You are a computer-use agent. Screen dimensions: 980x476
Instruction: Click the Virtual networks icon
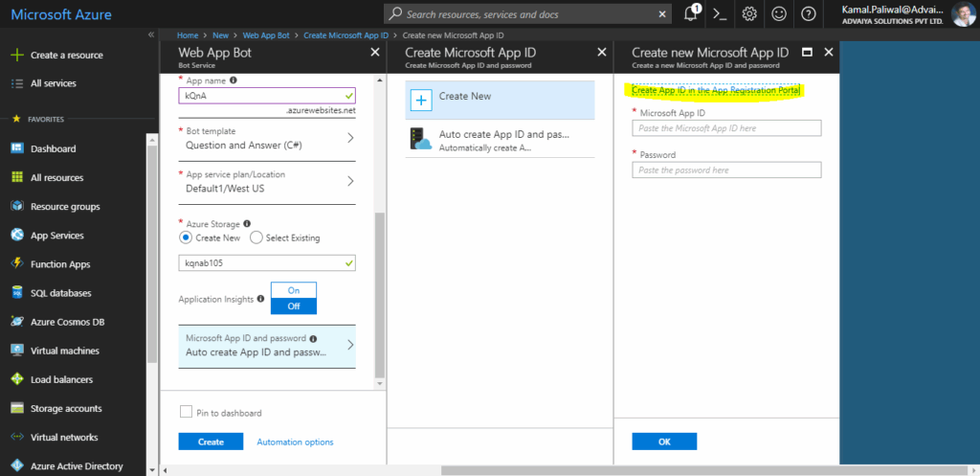point(17,438)
